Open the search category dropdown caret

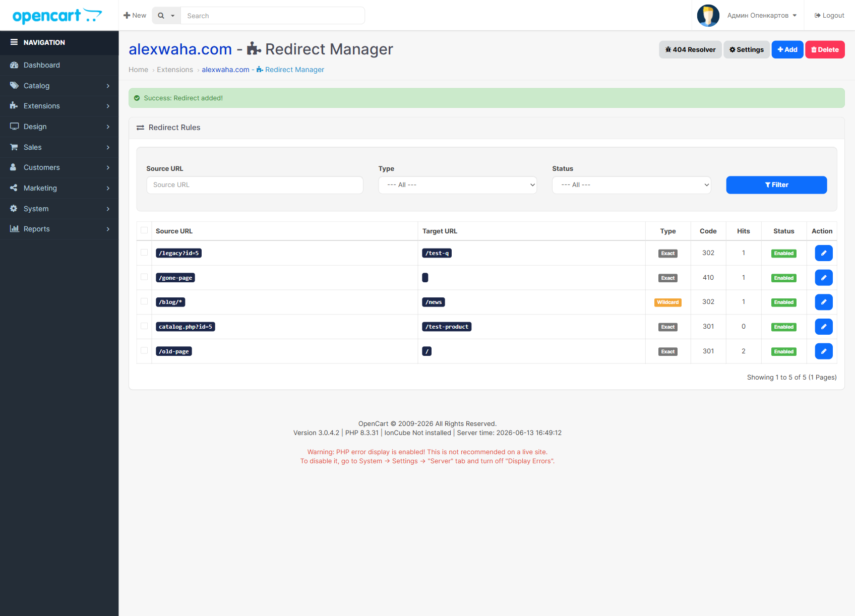click(172, 16)
